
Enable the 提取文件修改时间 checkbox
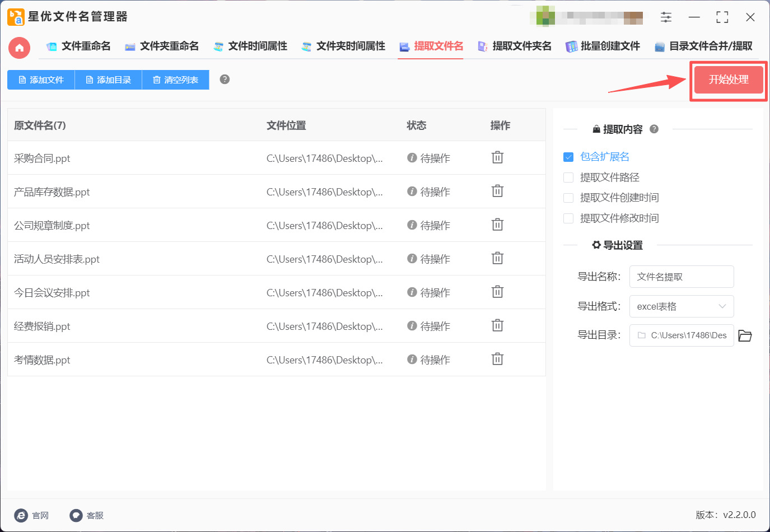point(568,218)
